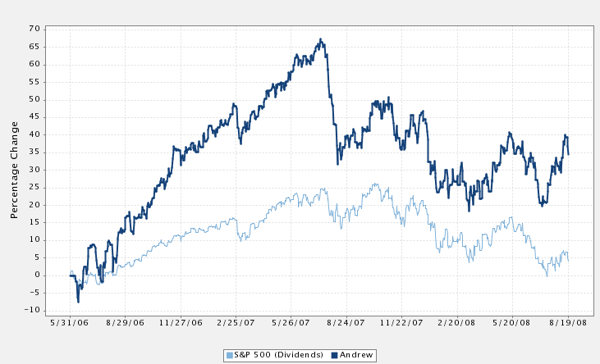Click the 40 value on percentage axis
600x364 pixels.
[x=34, y=134]
